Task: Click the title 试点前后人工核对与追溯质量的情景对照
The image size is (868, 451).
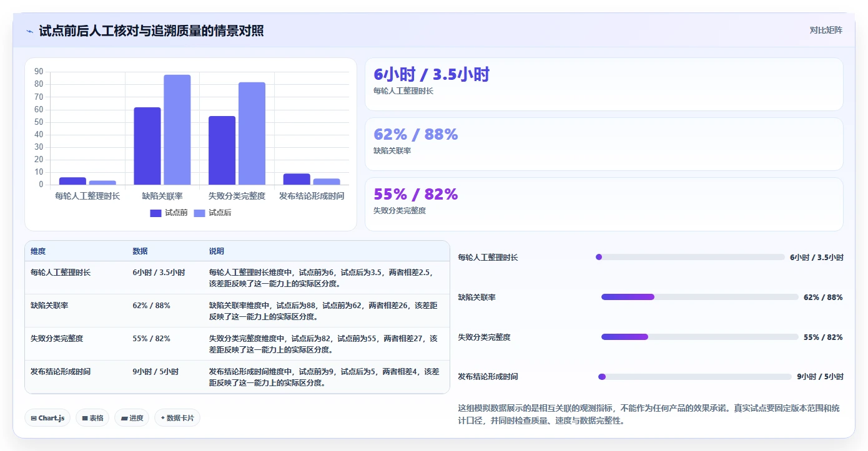Action: tap(151, 31)
